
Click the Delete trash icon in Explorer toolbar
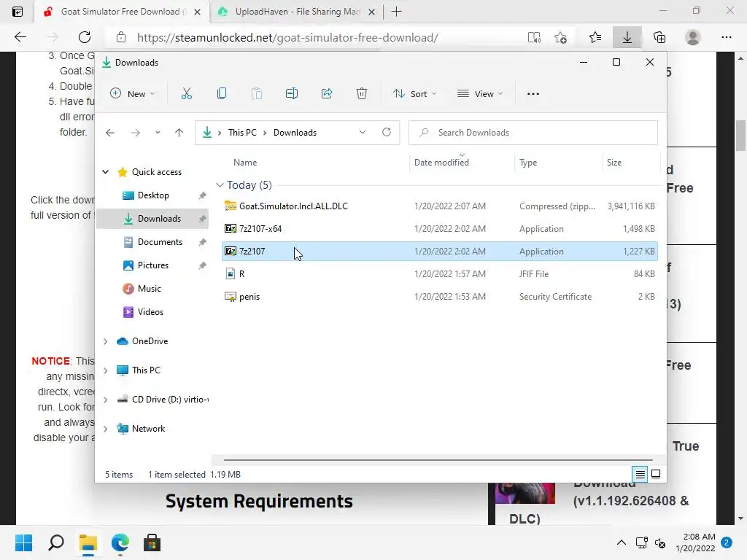pyautogui.click(x=362, y=94)
